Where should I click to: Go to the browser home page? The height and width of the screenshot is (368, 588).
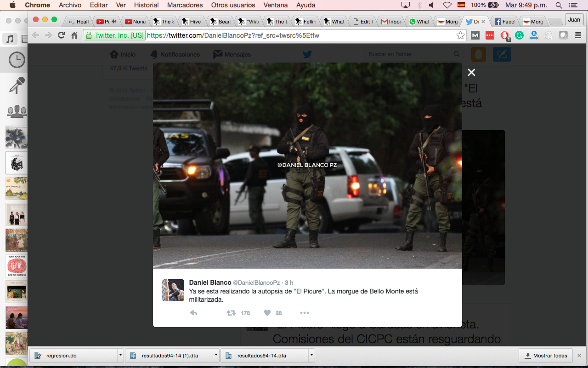point(74,35)
